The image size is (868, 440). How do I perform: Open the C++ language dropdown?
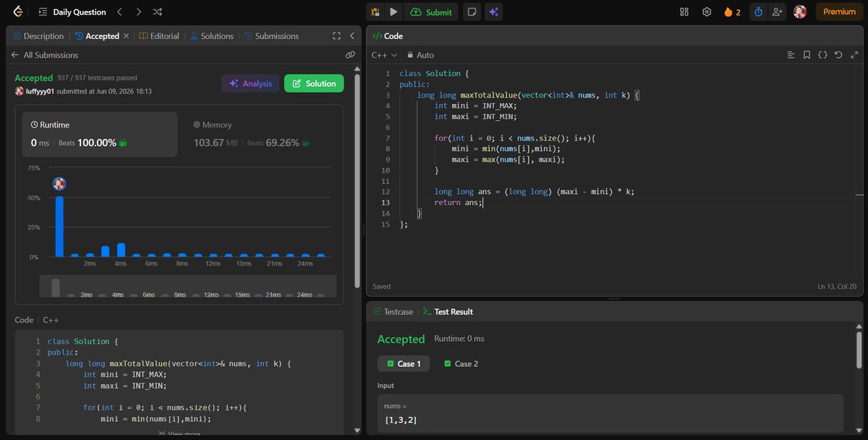384,54
